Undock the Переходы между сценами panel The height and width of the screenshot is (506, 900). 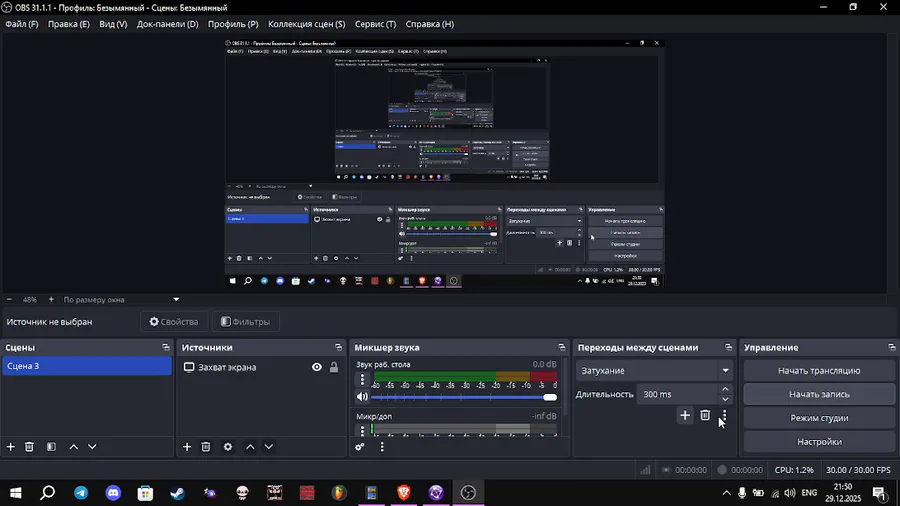coord(728,348)
